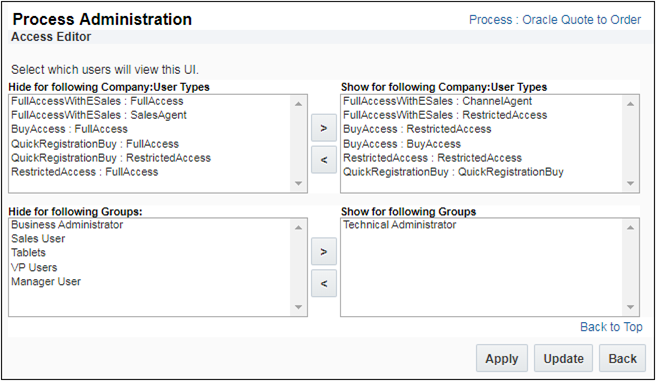This screenshot has height=381, width=656.
Task: Select FullAccessWithESales : RestrictedAccess in Show list
Action: (x=445, y=115)
